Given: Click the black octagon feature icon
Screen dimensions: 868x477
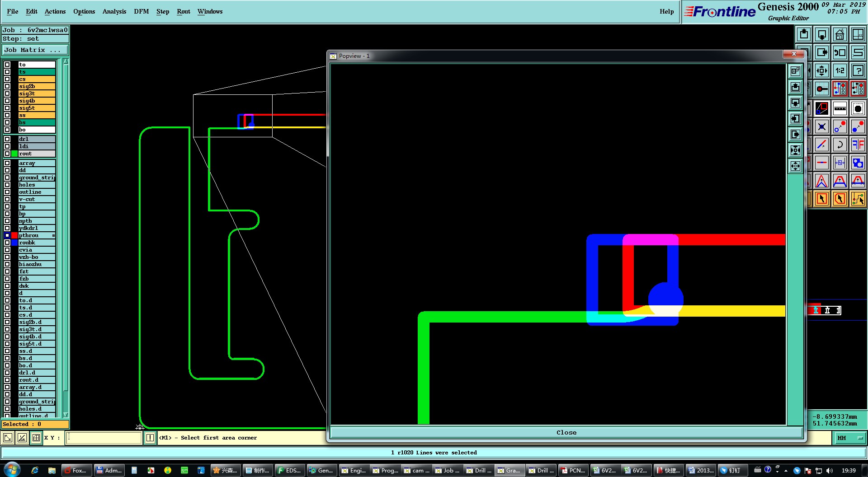Looking at the screenshot, I should click(x=858, y=108).
